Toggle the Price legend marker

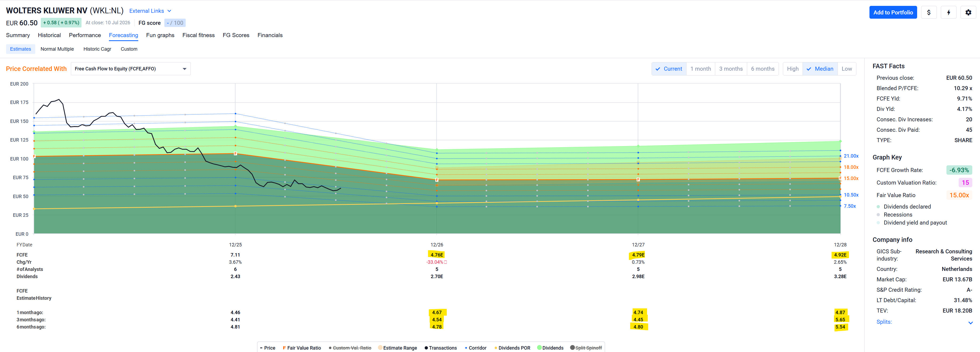[261, 348]
